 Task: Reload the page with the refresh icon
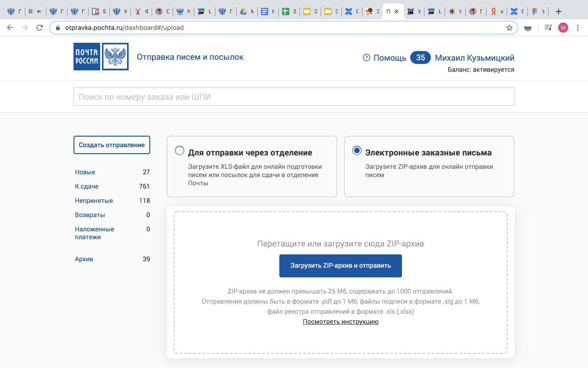[40, 28]
